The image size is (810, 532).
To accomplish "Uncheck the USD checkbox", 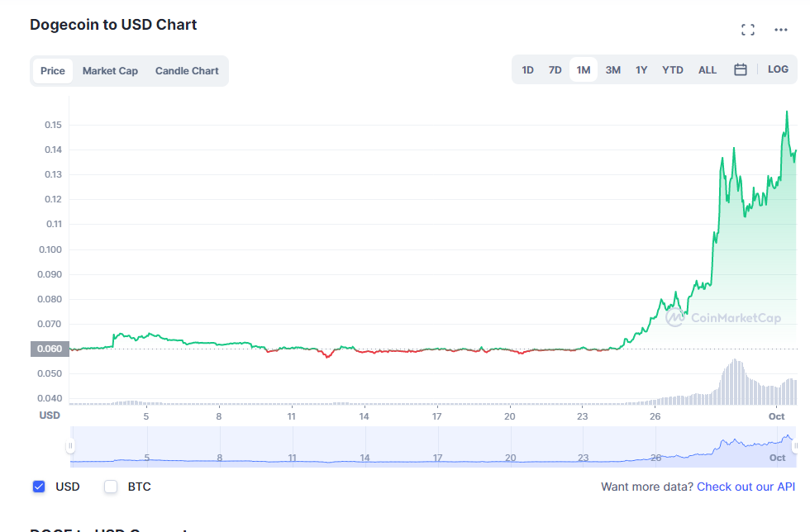I will [39, 487].
